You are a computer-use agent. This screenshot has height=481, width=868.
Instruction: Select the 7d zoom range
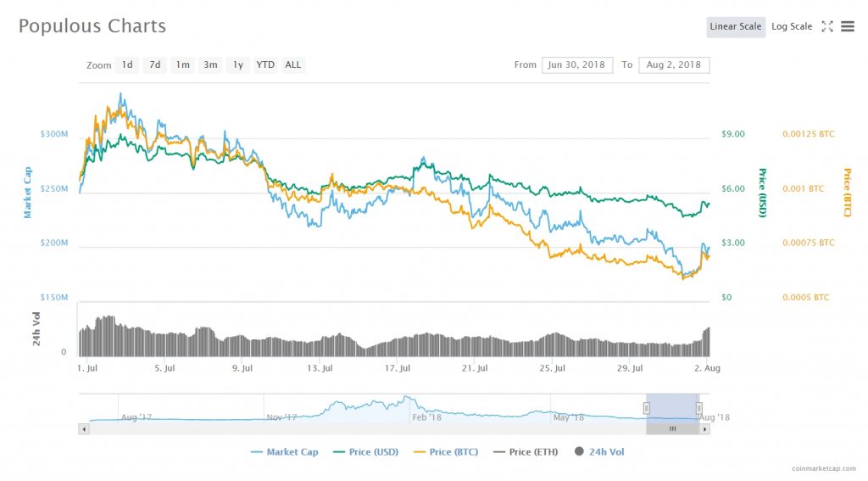(154, 64)
